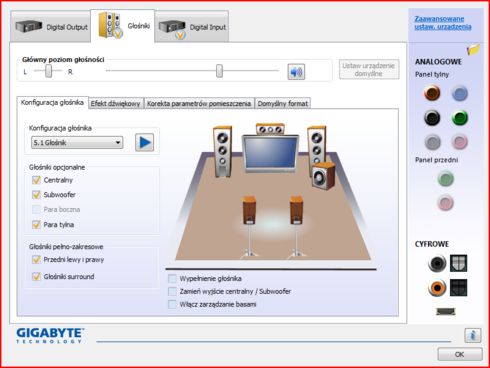Image resolution: width=490 pixels, height=368 pixels.
Task: Open the Domyślny format tab
Action: coord(283,103)
